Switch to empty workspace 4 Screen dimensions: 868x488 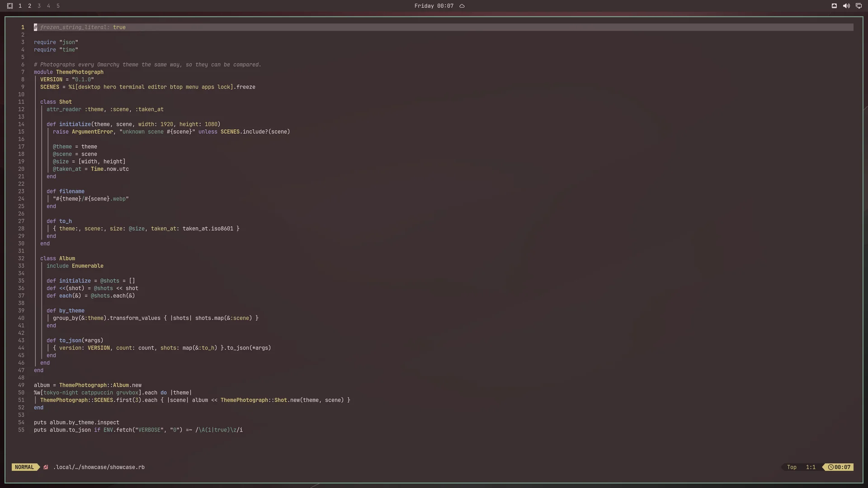tap(48, 6)
